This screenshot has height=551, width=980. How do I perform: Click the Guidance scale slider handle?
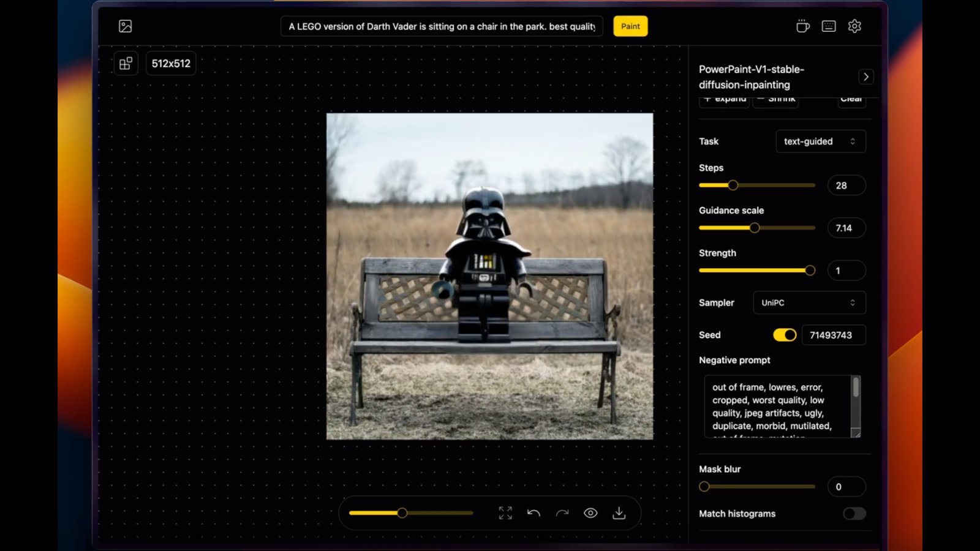pos(755,228)
